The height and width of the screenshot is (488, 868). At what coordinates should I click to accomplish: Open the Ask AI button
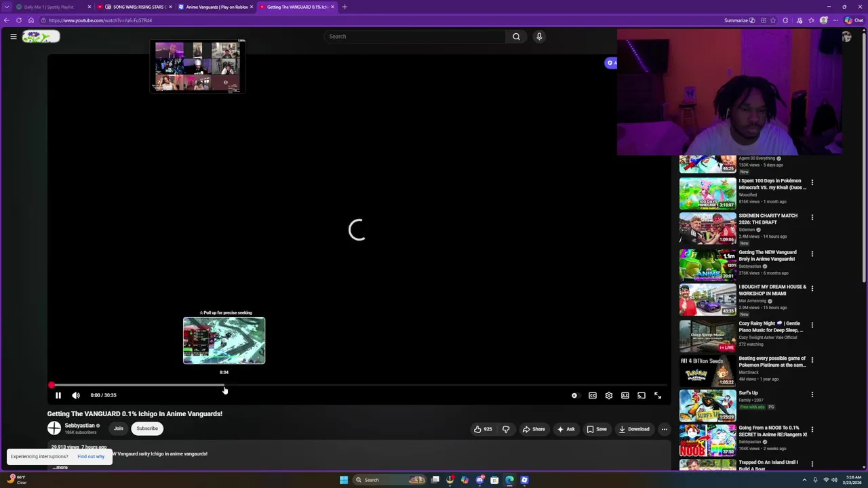click(x=566, y=429)
